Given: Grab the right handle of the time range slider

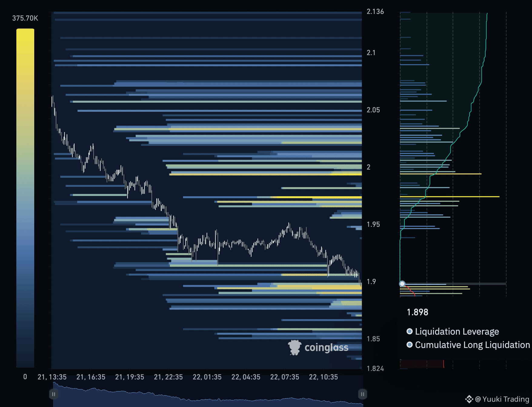Looking at the screenshot, I should [363, 394].
